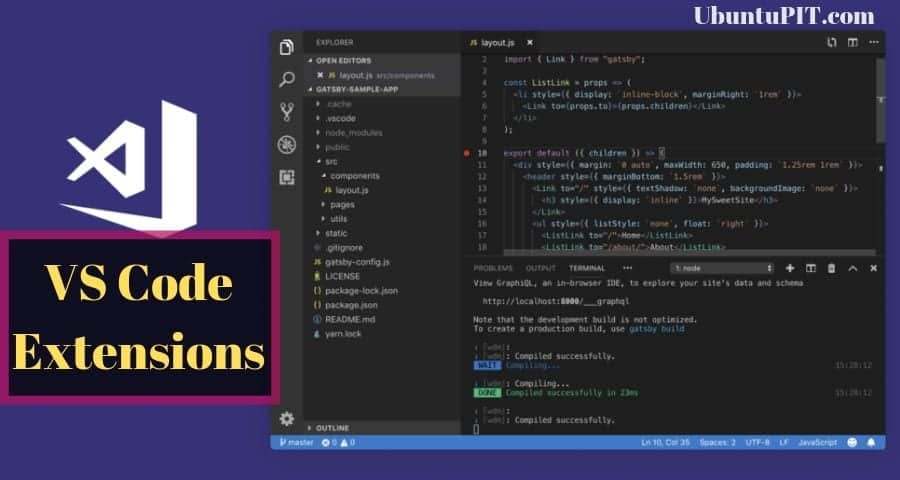Open the terminal selector dropdown showing node

pos(723,268)
